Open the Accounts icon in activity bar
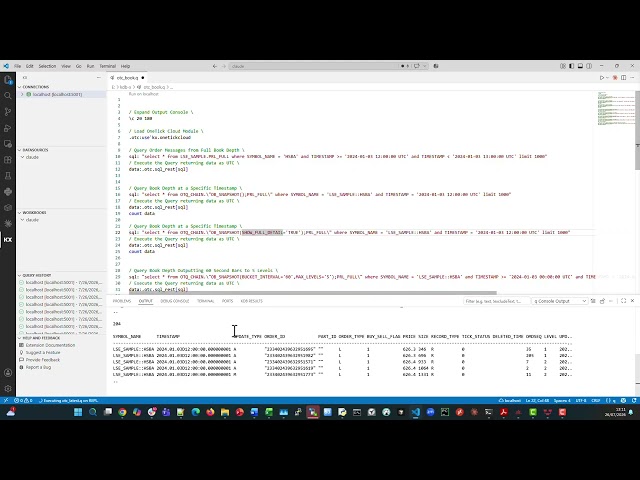640x480 pixels. tap(8, 373)
